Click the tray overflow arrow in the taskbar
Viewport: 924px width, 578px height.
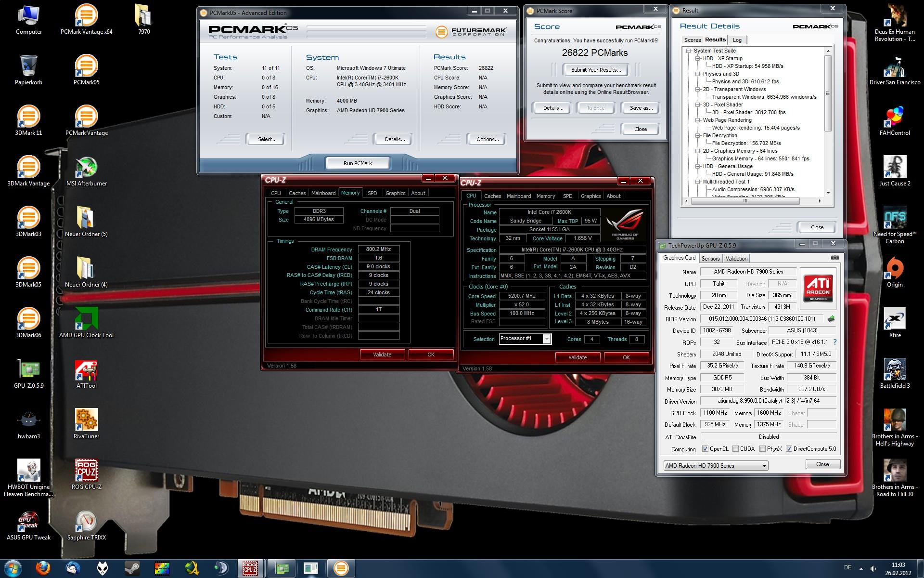861,568
